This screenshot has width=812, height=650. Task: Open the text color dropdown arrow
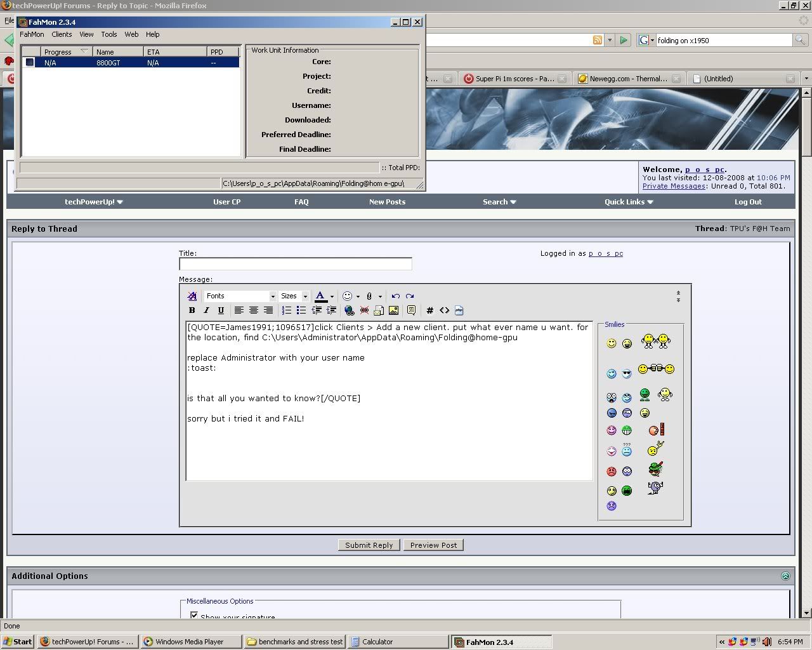(332, 296)
